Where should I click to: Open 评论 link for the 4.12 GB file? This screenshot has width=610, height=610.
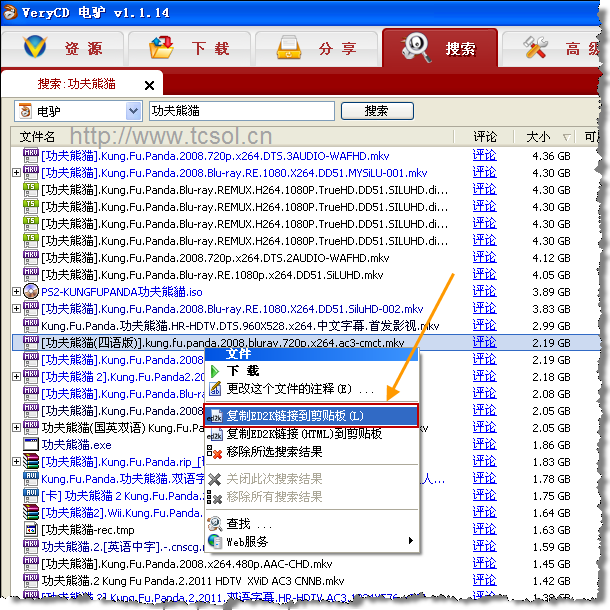(484, 257)
